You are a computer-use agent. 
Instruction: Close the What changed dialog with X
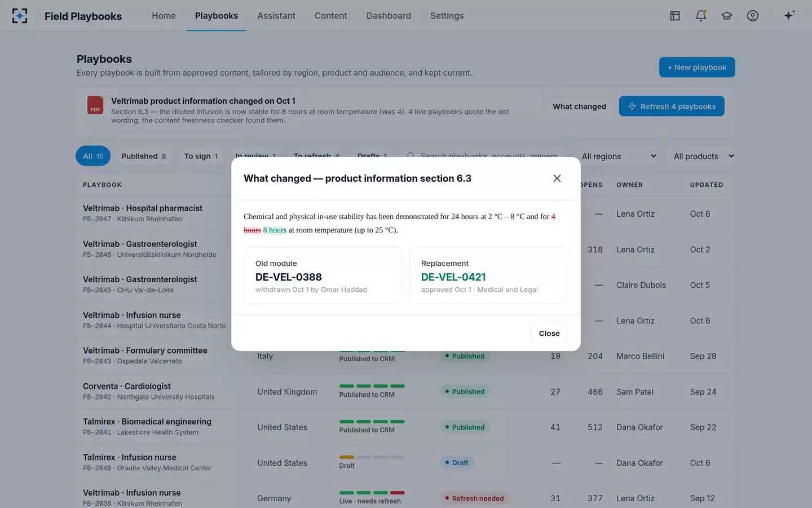[x=557, y=178]
